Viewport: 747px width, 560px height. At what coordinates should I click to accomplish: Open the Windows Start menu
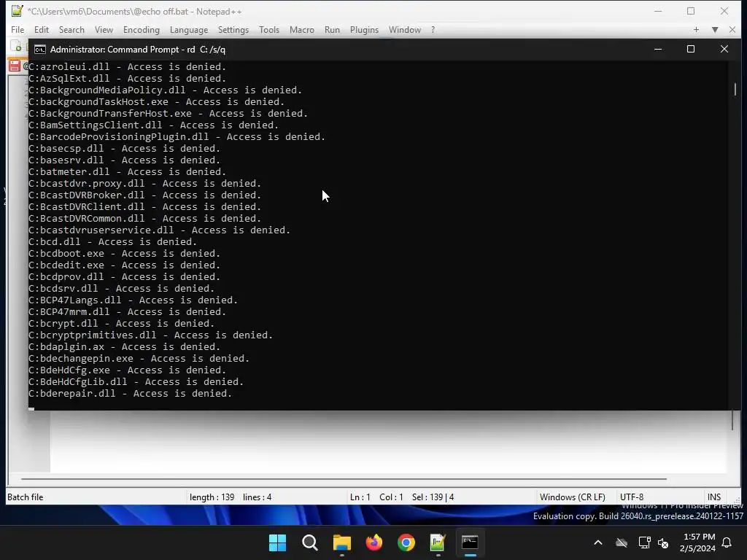pos(277,542)
